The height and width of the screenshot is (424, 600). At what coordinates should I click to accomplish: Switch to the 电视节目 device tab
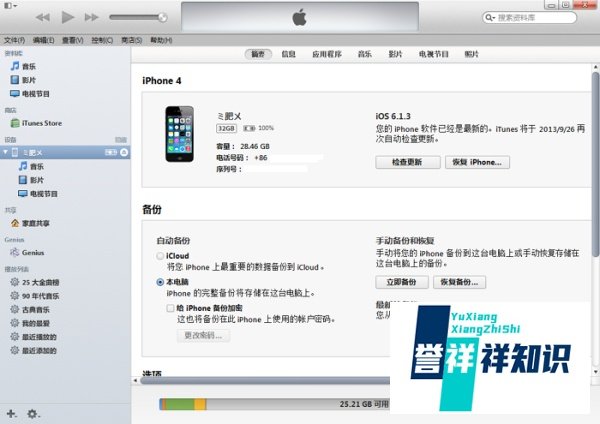(434, 54)
